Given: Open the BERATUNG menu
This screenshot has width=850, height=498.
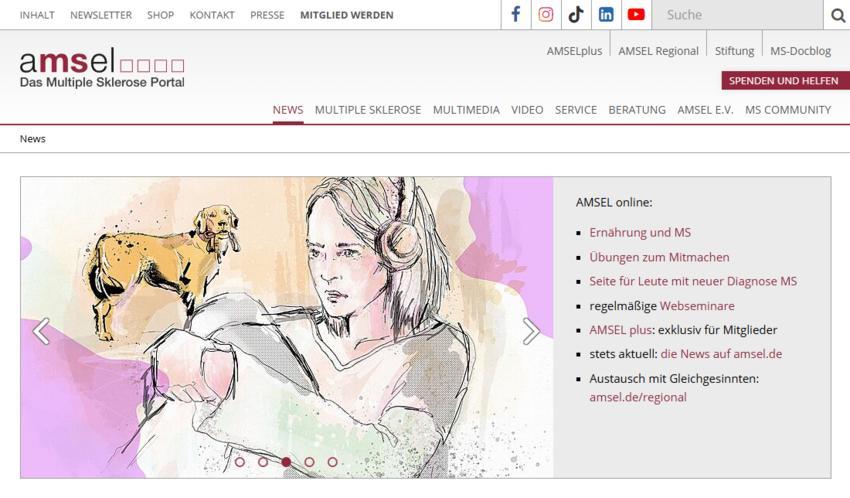Looking at the screenshot, I should coord(637,110).
